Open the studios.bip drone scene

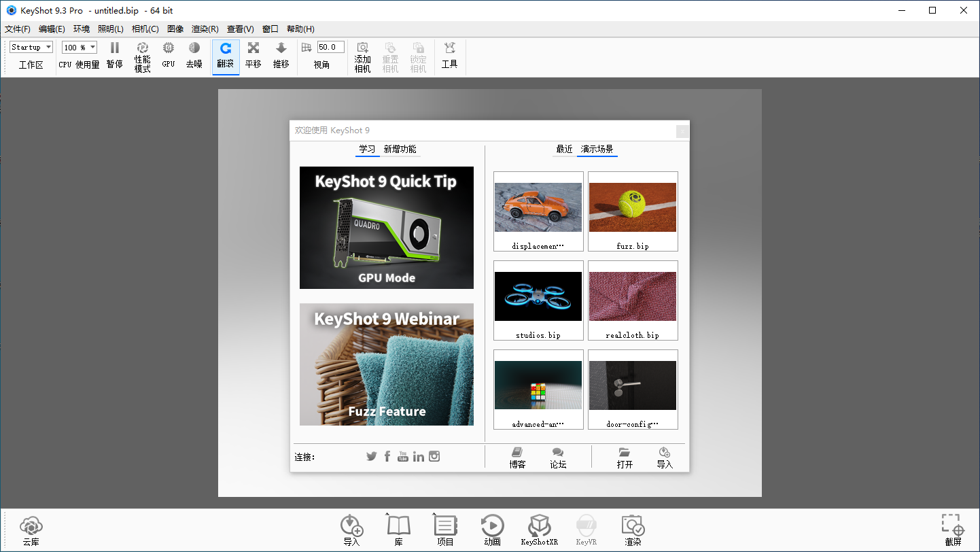538,300
